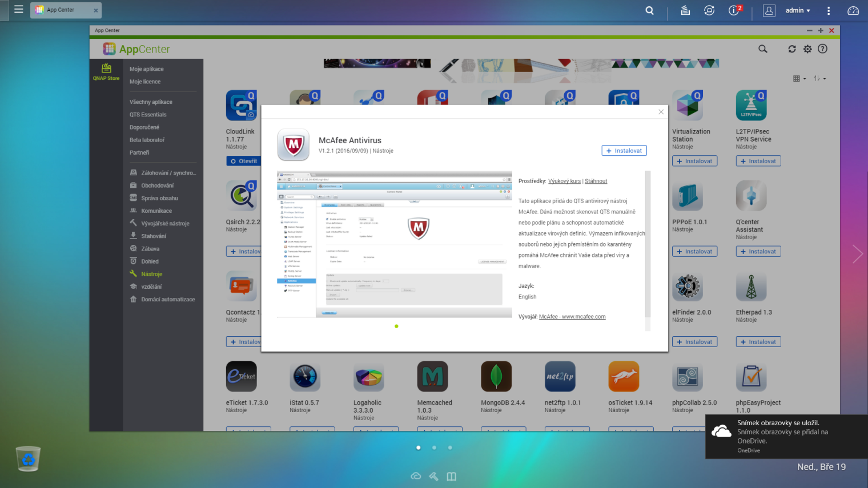Open Výukový kurs link
The image size is (868, 488).
564,182
